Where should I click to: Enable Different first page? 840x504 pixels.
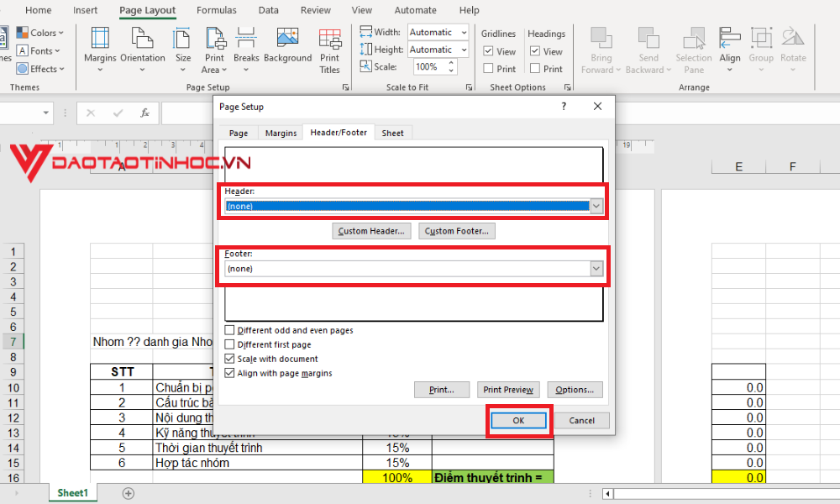coord(229,344)
